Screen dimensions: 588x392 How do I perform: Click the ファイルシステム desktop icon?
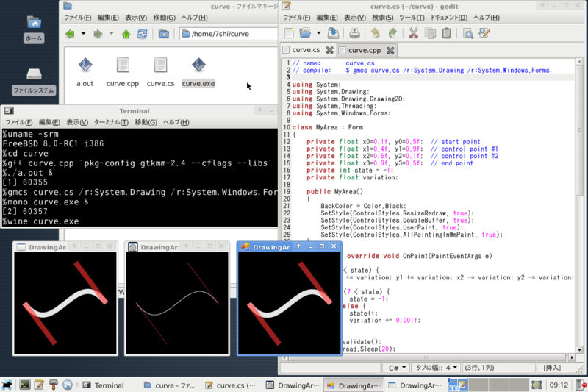[x=34, y=81]
